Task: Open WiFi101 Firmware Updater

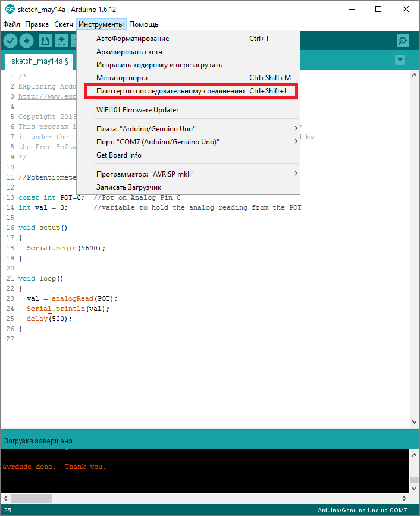Action: [188, 110]
